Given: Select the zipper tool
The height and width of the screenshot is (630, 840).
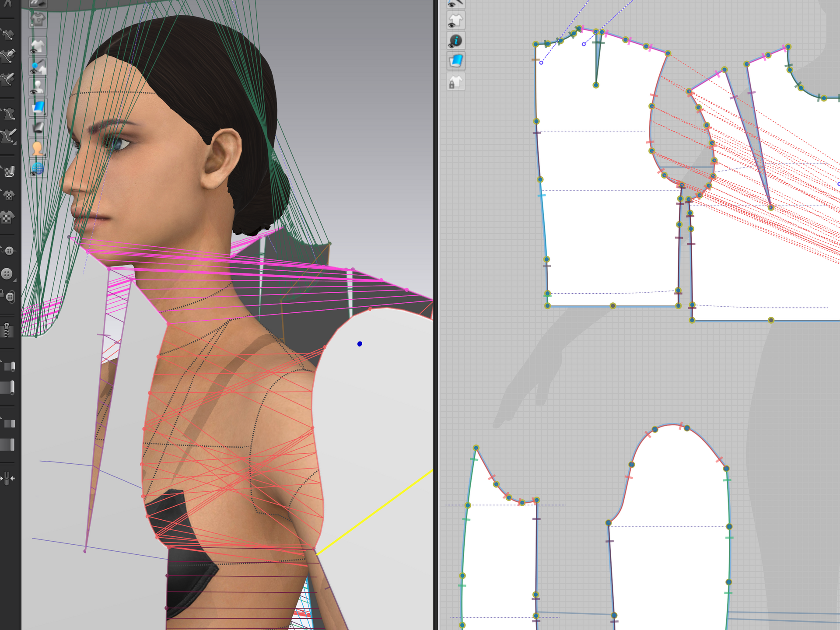Looking at the screenshot, I should (x=7, y=331).
